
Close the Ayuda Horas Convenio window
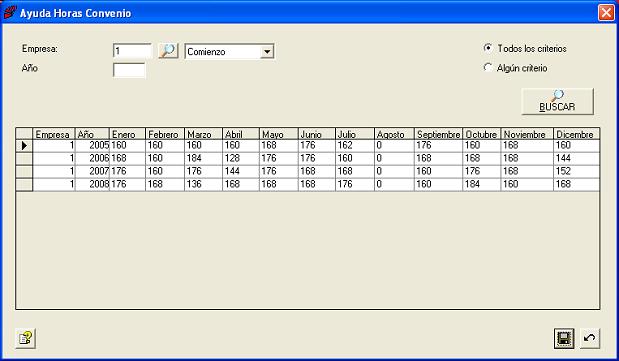606,13
